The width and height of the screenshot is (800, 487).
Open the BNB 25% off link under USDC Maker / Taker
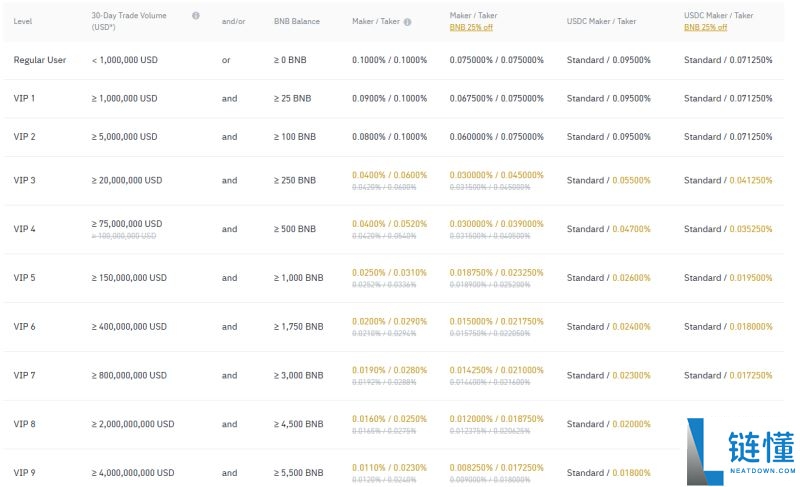pyautogui.click(x=706, y=28)
